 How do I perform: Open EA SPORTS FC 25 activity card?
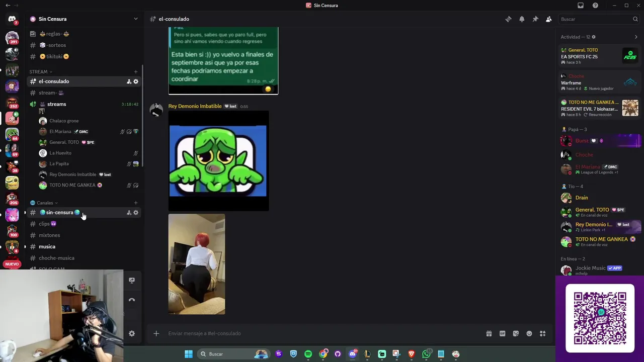(x=600, y=56)
